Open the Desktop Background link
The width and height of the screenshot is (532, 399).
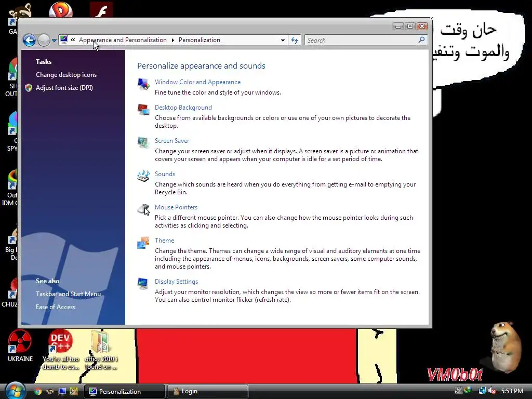[x=183, y=108]
